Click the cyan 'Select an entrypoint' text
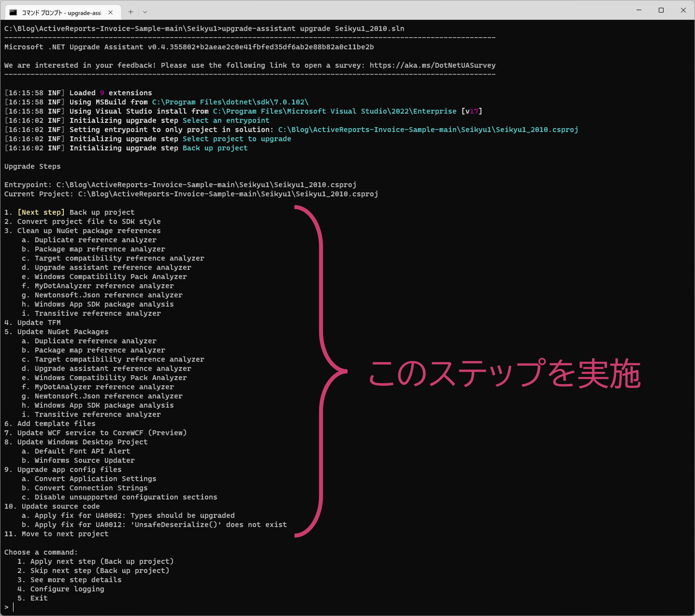The width and height of the screenshot is (695, 616). point(226,120)
